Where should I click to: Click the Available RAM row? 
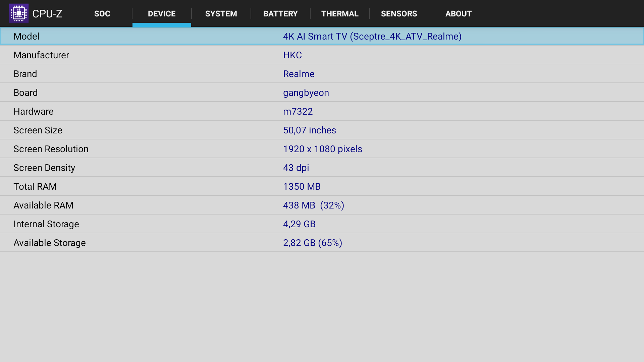coord(322,205)
